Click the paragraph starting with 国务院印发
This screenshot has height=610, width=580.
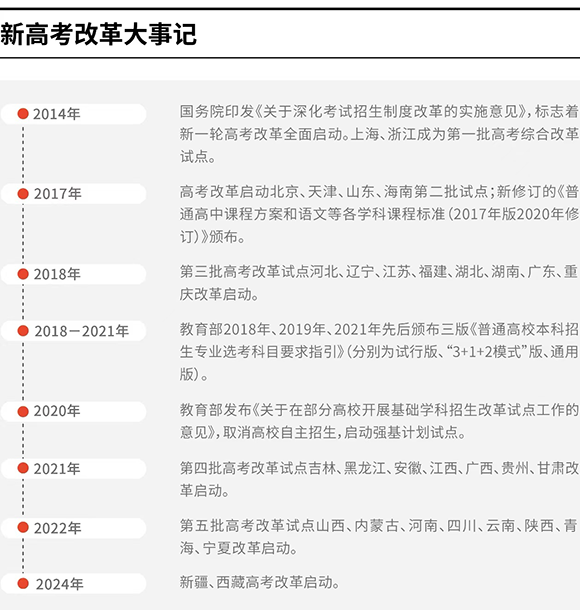coord(379,134)
